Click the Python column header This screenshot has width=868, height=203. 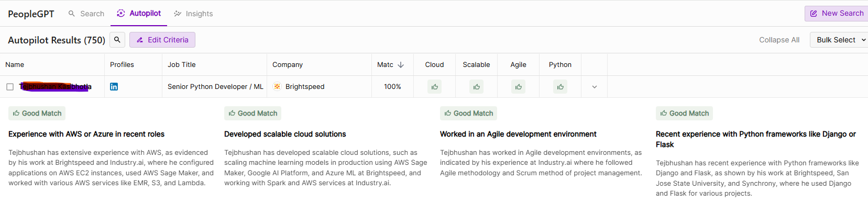[x=560, y=65]
